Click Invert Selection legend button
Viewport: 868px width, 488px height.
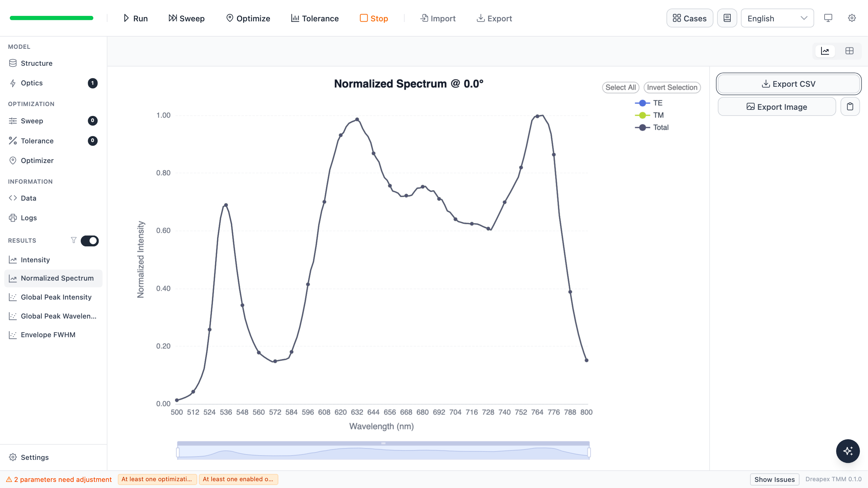coord(672,87)
